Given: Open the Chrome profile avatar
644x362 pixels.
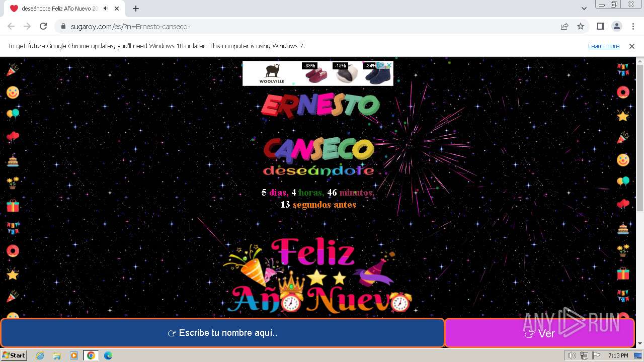Looking at the screenshot, I should coord(617,26).
